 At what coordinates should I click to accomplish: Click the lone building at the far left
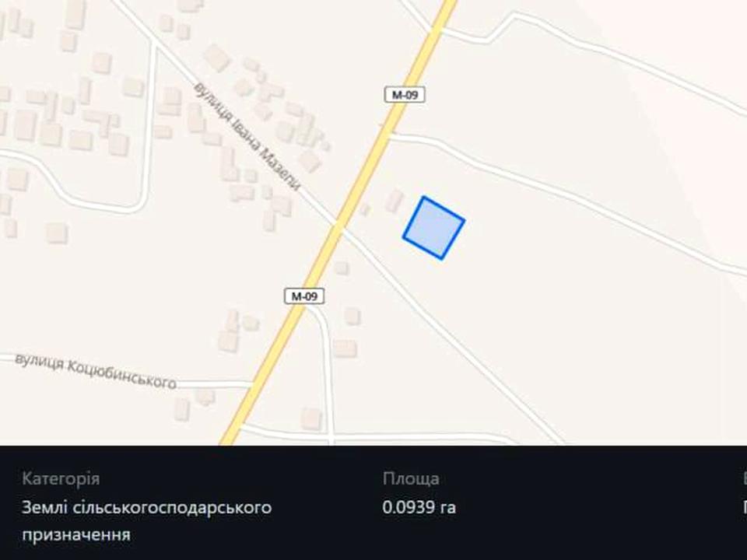point(57,233)
